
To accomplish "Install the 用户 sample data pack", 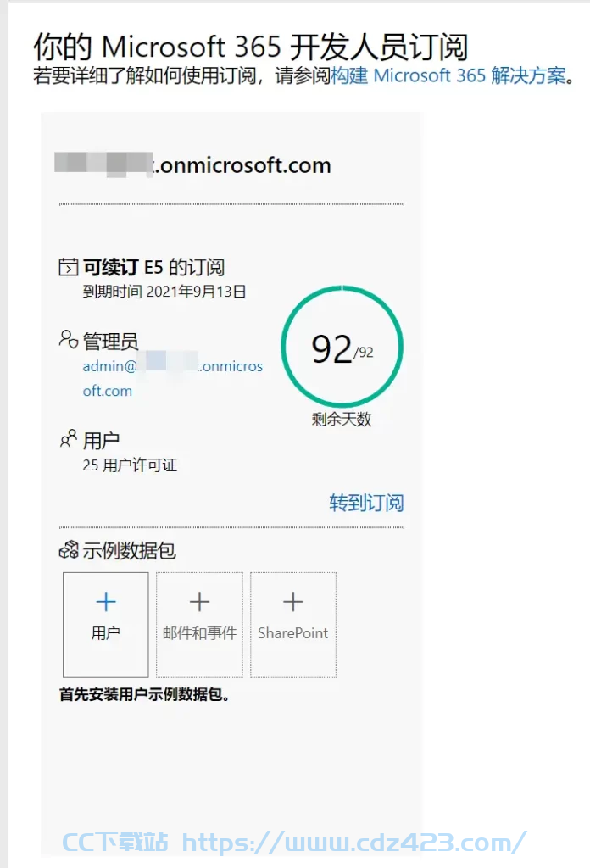I will [x=106, y=625].
